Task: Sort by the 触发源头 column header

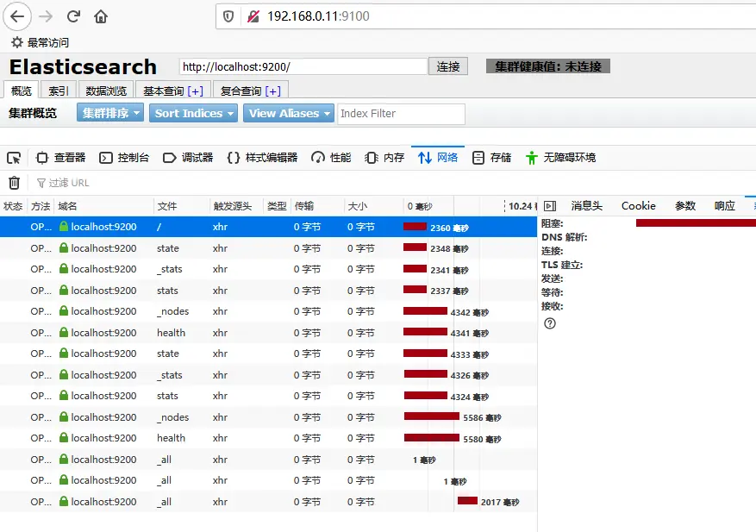Action: 236,206
